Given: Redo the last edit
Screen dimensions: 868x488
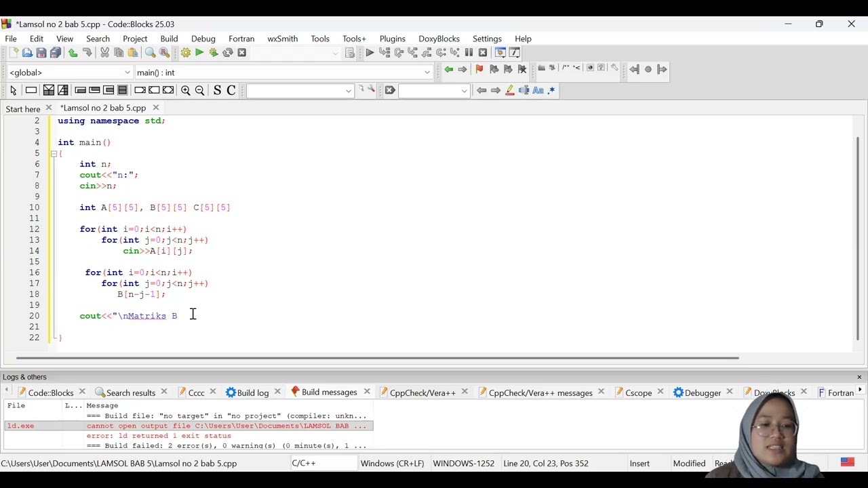Looking at the screenshot, I should [x=87, y=53].
